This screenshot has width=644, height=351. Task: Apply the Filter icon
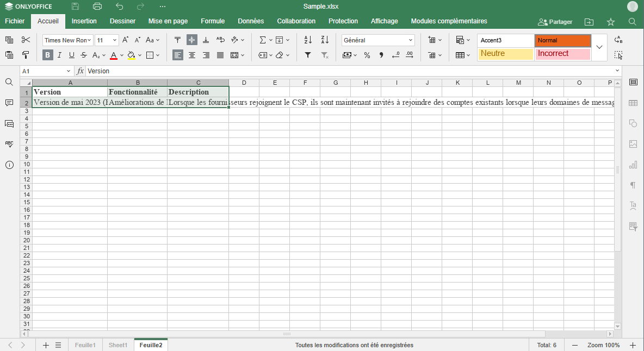307,55
